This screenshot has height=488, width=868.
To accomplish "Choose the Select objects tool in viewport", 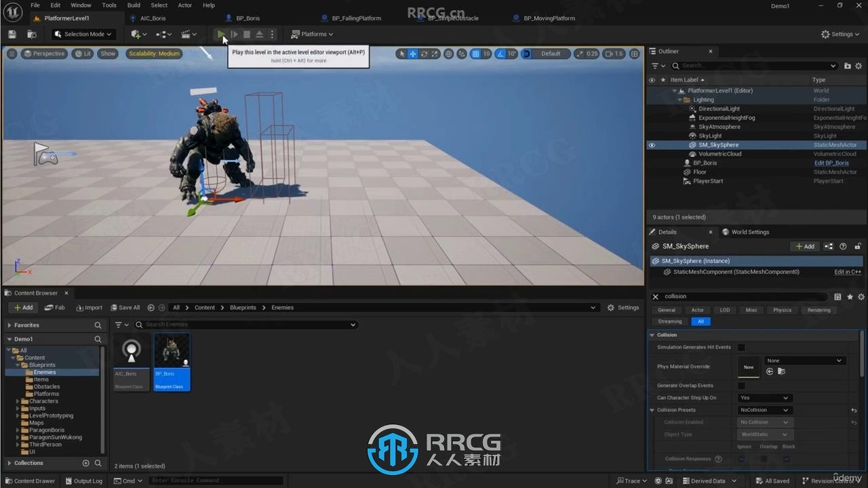I will [x=401, y=54].
